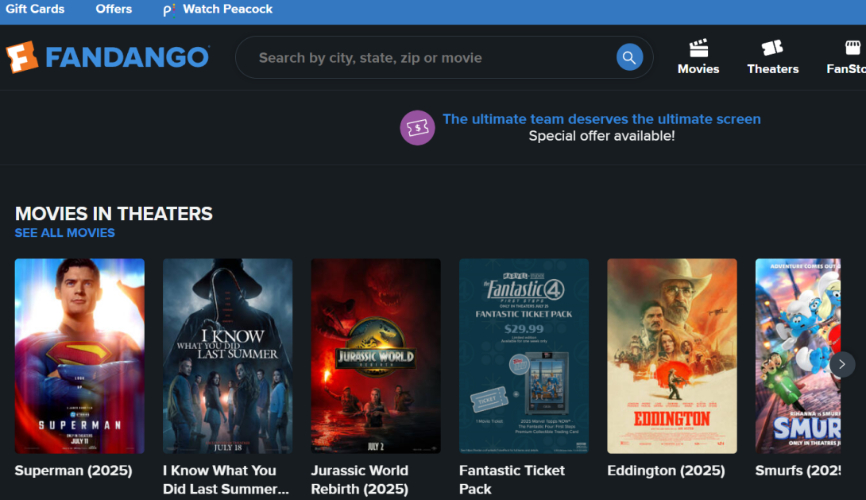Image resolution: width=866 pixels, height=500 pixels.
Task: Click the FANDANGO wordmark text
Action: pyautogui.click(x=127, y=57)
